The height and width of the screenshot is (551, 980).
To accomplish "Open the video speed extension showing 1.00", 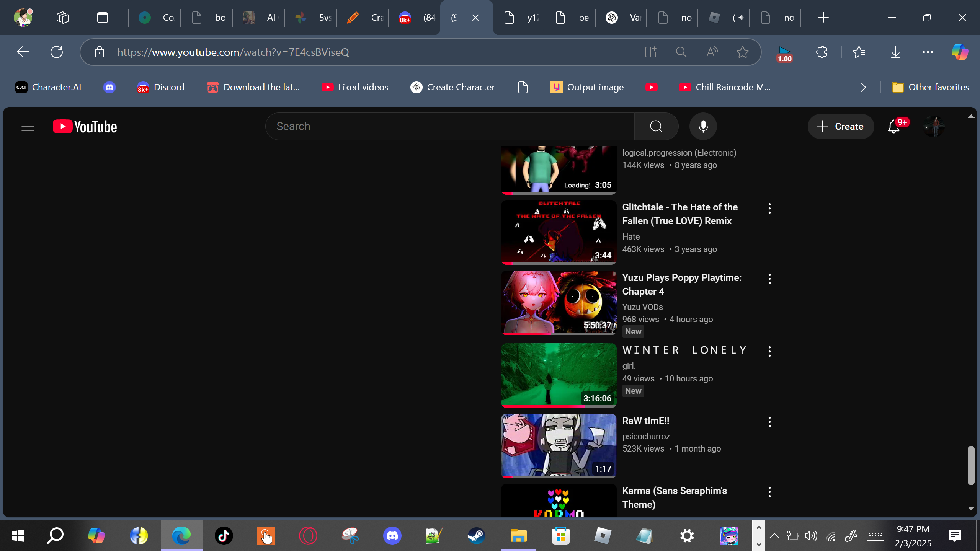I will 784,54.
